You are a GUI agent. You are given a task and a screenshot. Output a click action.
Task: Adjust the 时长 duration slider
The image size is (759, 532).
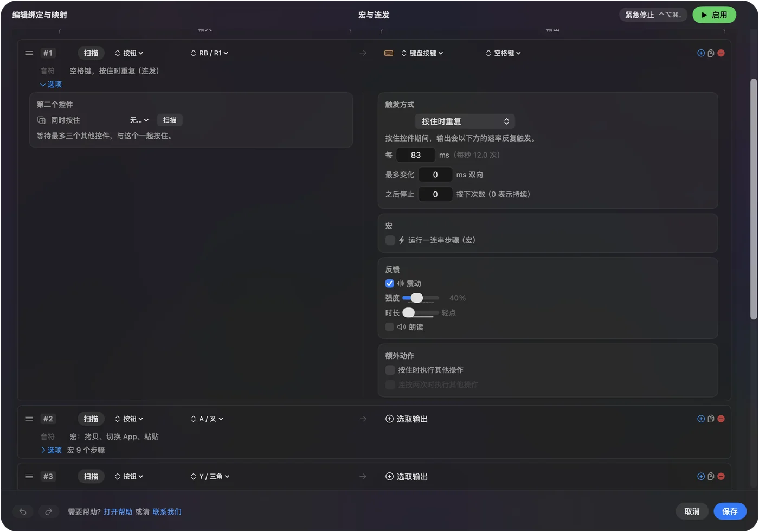pos(421,313)
